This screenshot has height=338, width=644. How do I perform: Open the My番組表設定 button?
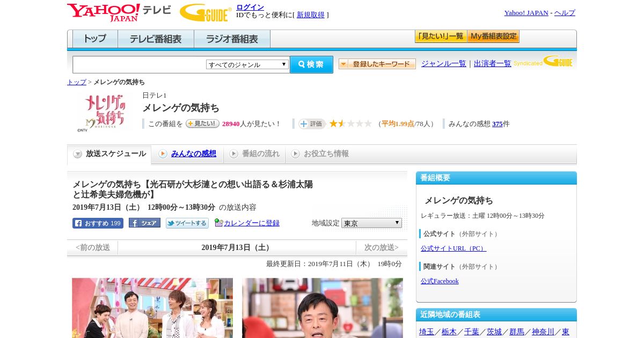[493, 36]
